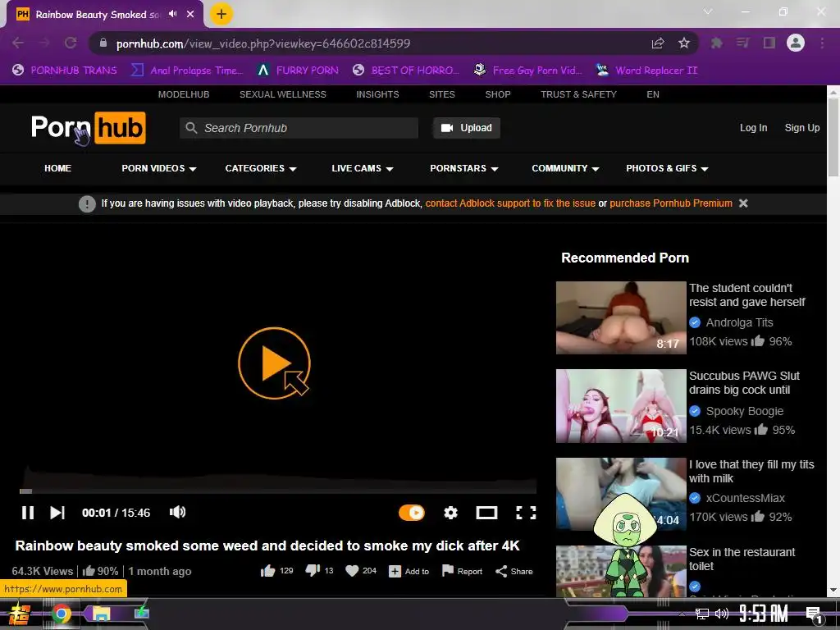Screen dimensions: 840x630
Task: Expand the PHOTOS & GIFS dropdown
Action: pos(667,168)
